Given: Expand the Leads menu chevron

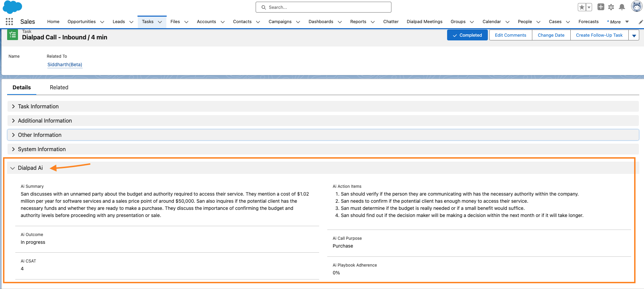Looking at the screenshot, I should 131,22.
